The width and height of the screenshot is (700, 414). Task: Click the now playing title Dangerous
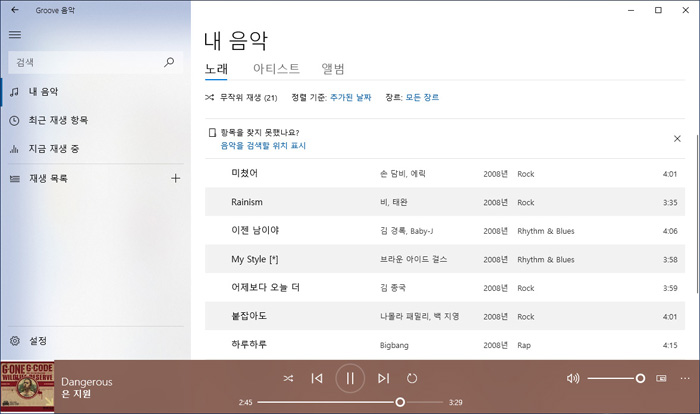(87, 382)
